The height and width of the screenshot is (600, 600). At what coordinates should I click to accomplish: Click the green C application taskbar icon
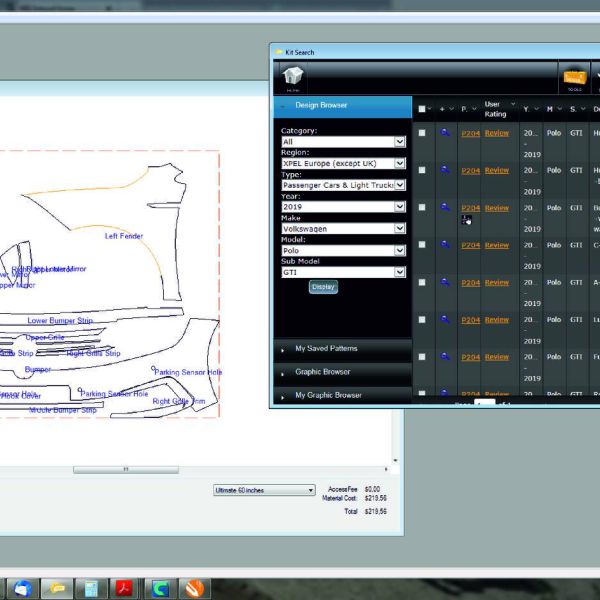pyautogui.click(x=160, y=588)
